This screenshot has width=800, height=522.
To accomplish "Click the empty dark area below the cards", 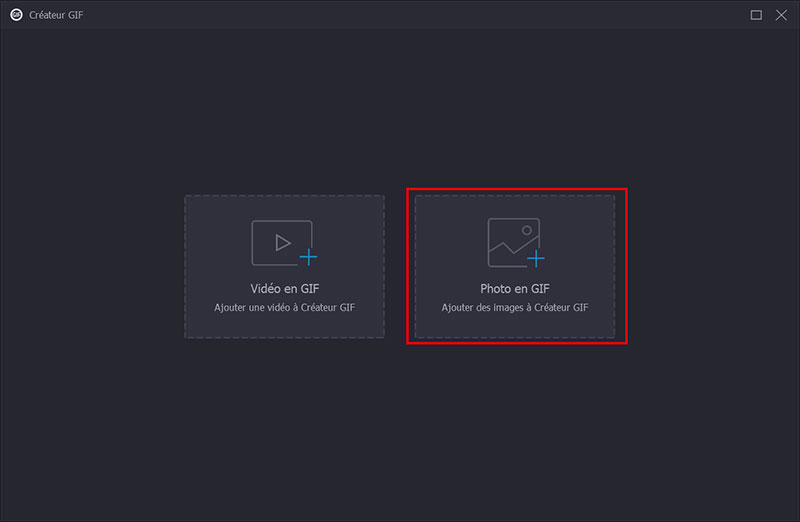I will pos(400,430).
